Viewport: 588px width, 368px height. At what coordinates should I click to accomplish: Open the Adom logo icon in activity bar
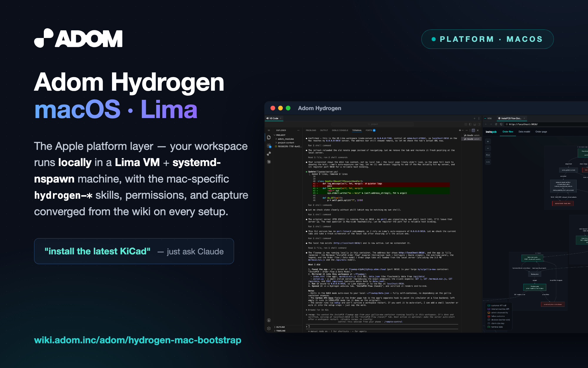pyautogui.click(x=269, y=154)
